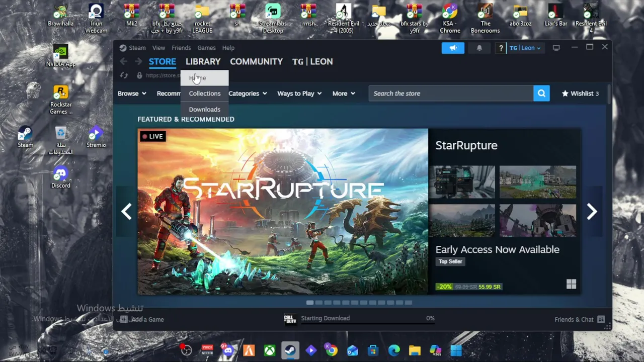Switch to the LIBRARY tab
This screenshot has height=362, width=644.
click(x=203, y=61)
